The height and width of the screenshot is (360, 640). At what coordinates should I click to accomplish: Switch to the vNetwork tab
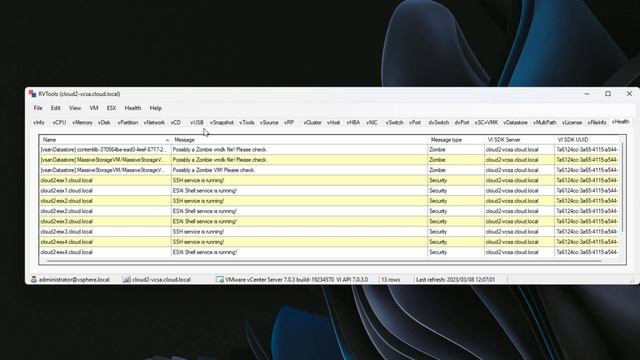coord(154,122)
